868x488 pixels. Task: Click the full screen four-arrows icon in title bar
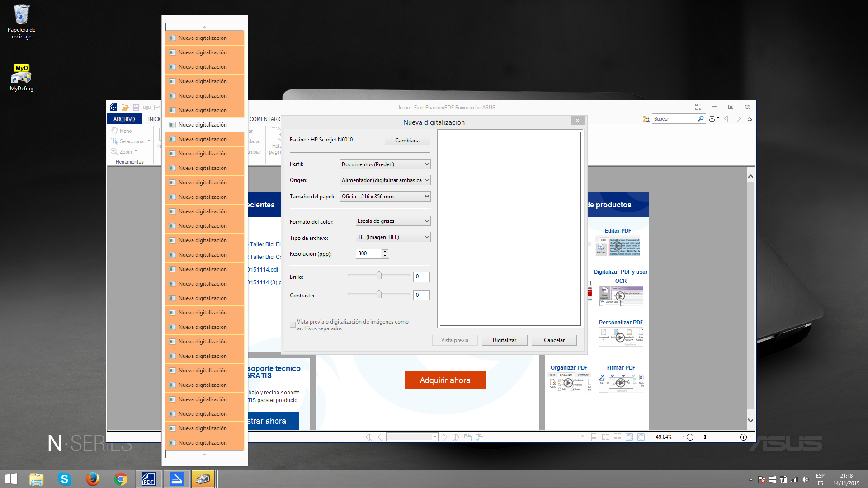click(698, 107)
